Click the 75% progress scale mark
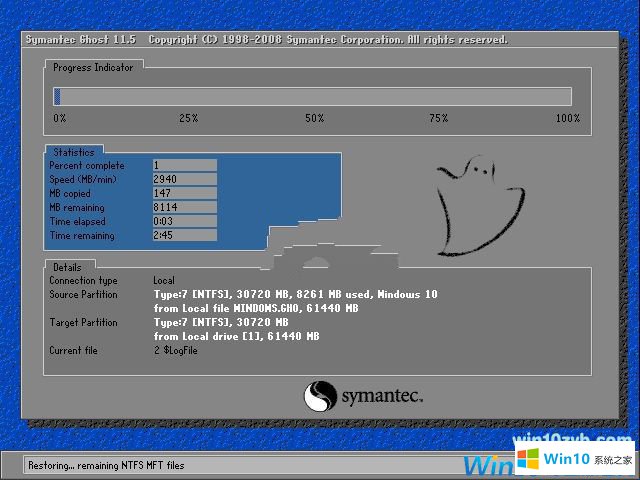 [439, 118]
